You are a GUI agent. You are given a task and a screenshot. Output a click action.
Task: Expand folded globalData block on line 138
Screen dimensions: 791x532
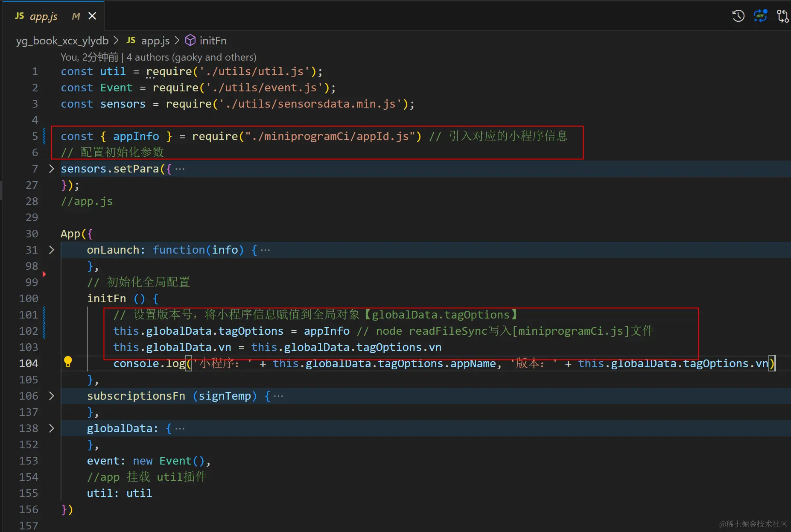[x=51, y=428]
